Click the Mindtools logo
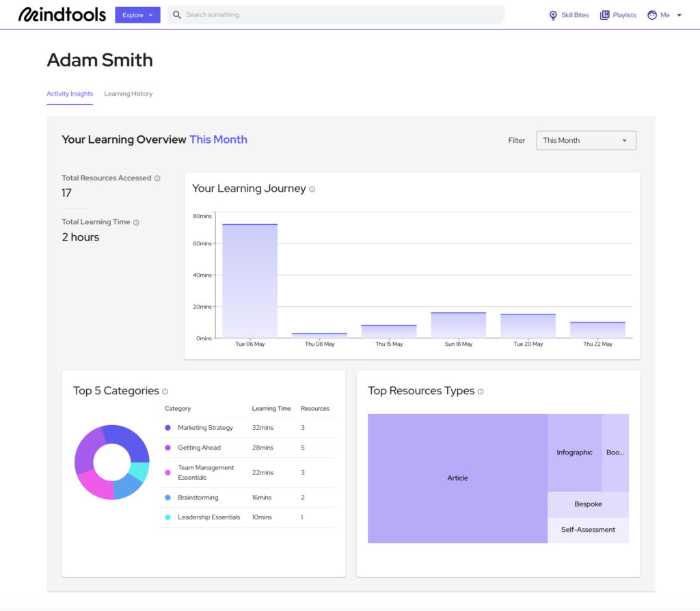Screen dimensions: 700x611 click(x=61, y=14)
